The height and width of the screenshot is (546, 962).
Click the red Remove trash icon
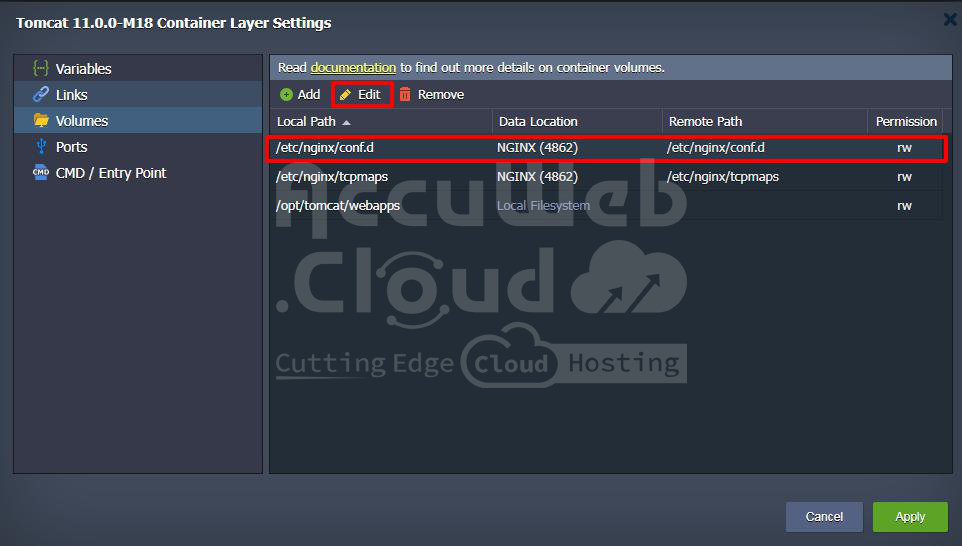405,94
